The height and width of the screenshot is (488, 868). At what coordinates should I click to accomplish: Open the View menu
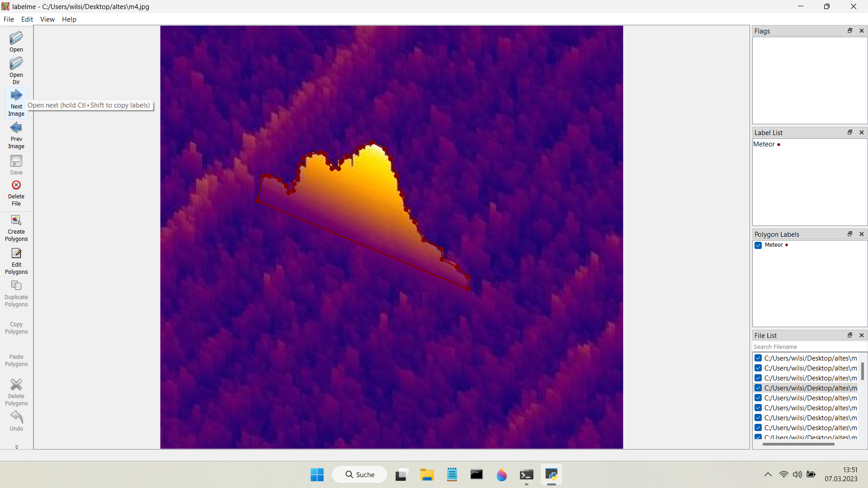47,19
